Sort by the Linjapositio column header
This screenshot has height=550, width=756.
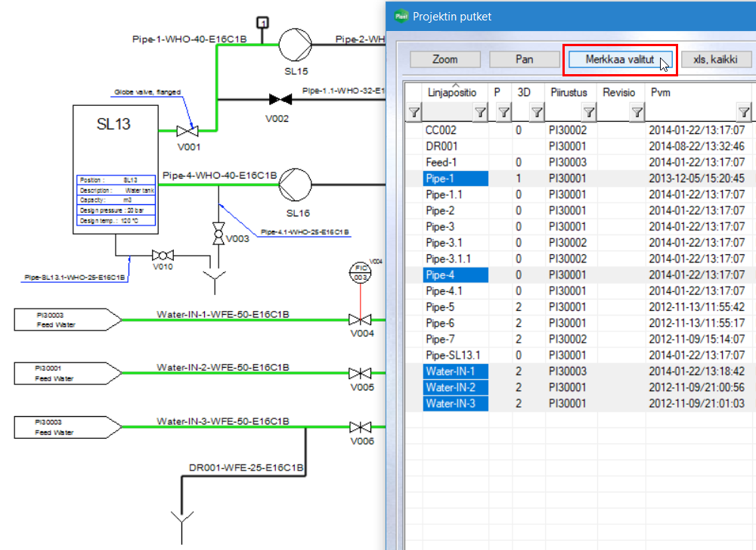tap(451, 92)
